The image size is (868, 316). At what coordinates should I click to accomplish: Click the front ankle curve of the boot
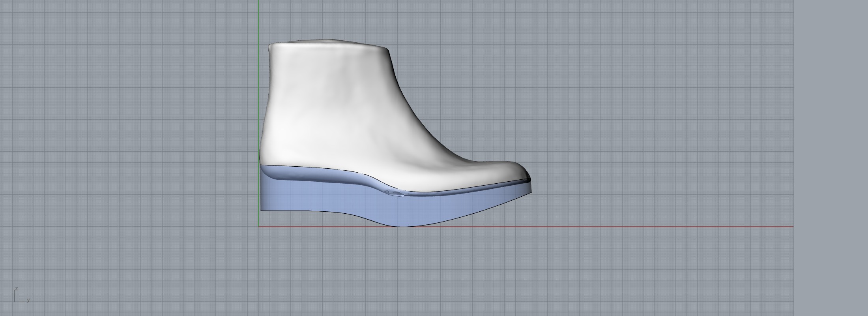click(x=410, y=111)
